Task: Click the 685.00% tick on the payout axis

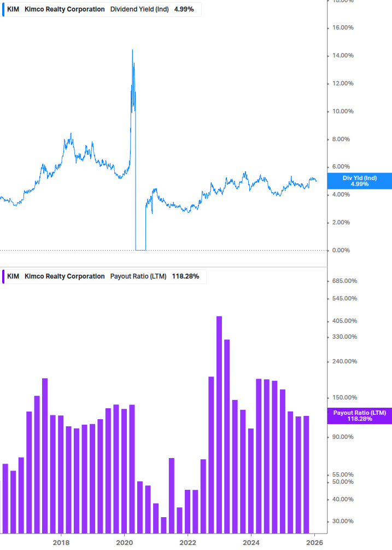Action: click(x=344, y=281)
